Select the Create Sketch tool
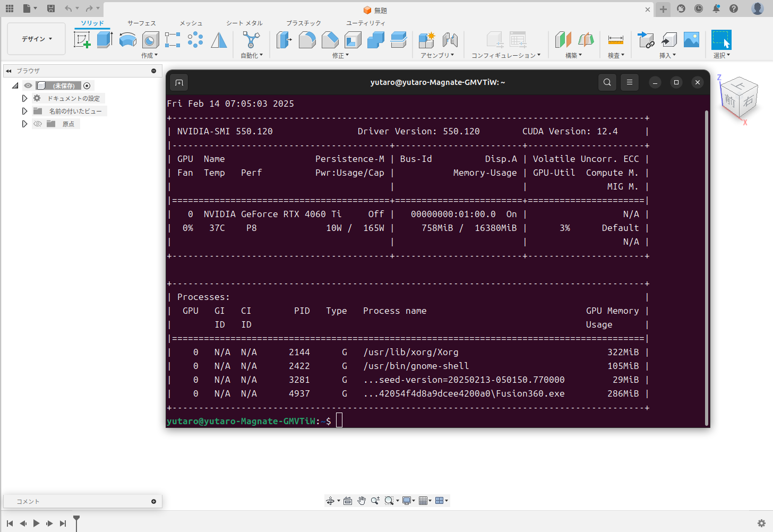The height and width of the screenshot is (532, 773). tap(82, 40)
